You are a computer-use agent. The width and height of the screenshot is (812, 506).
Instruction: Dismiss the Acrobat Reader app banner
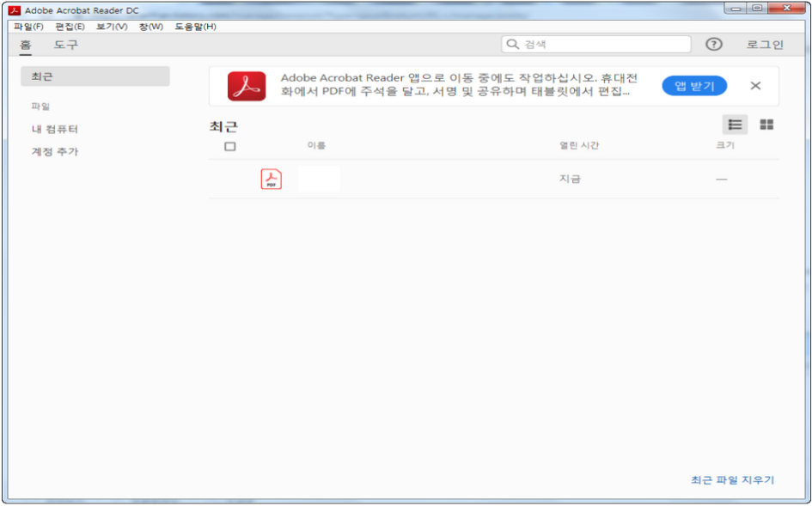click(755, 85)
